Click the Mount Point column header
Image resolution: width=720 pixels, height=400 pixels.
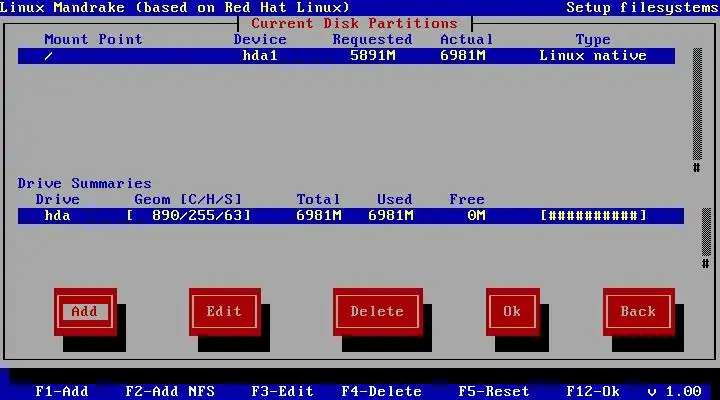93,39
